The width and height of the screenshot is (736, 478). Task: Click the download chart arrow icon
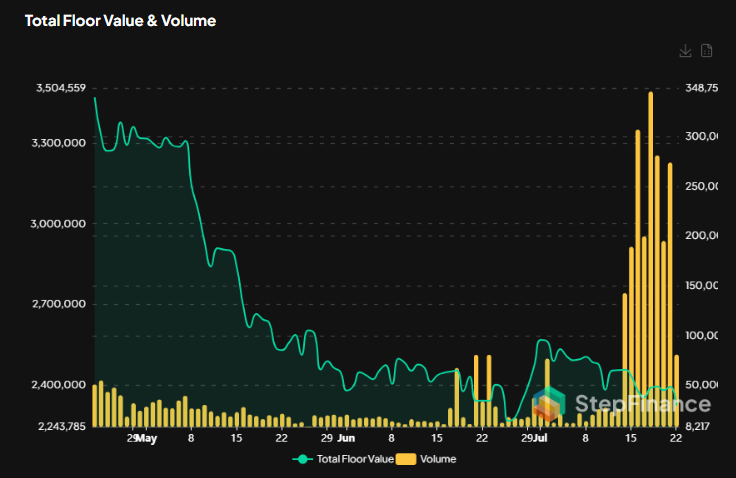(685, 51)
